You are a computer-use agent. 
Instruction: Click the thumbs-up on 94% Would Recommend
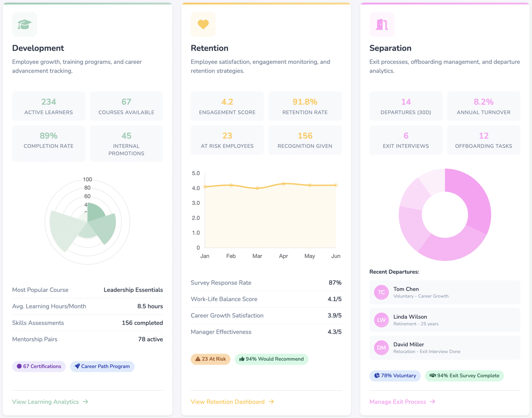coord(242,359)
